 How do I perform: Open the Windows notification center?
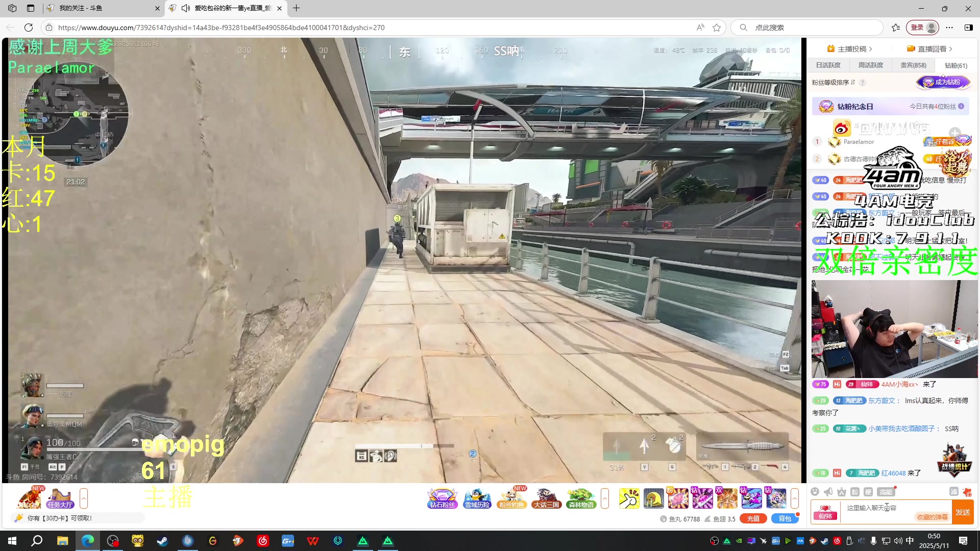click(963, 541)
